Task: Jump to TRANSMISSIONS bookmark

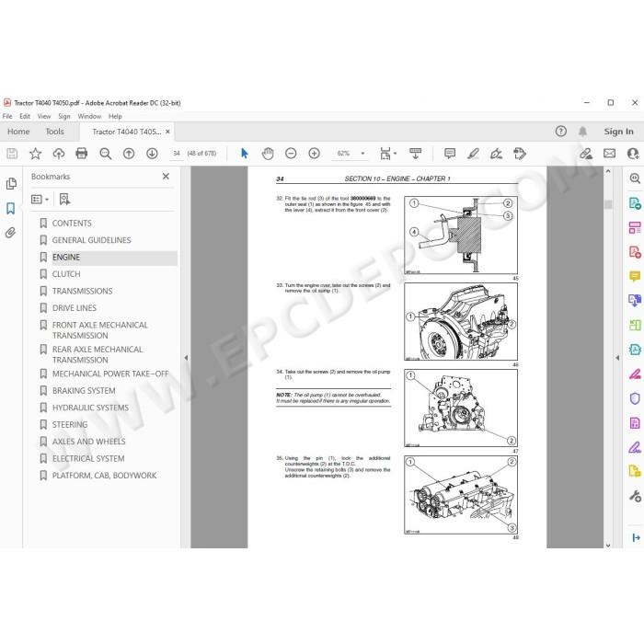Action: click(82, 292)
